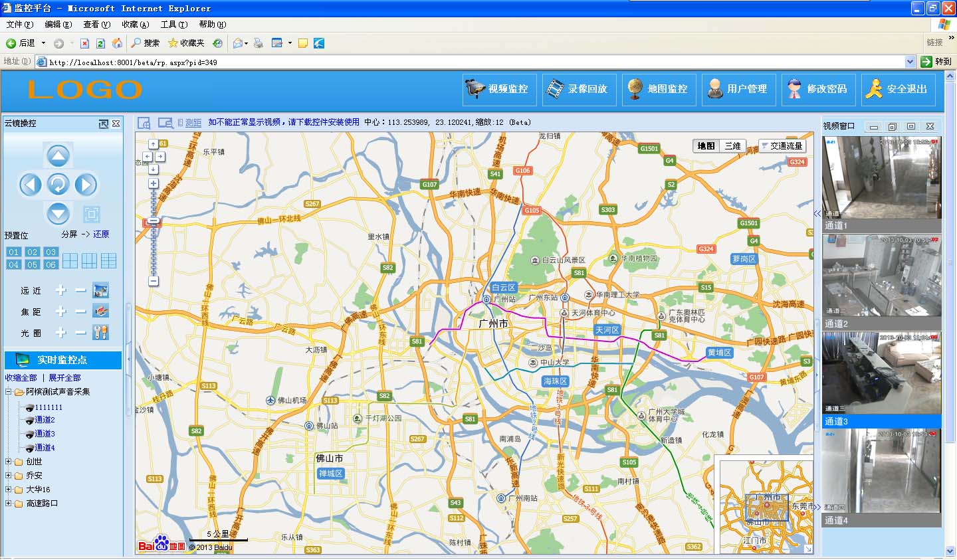Tilt the PTZ camera up with the up arrow
This screenshot has width=957, height=560.
point(58,156)
